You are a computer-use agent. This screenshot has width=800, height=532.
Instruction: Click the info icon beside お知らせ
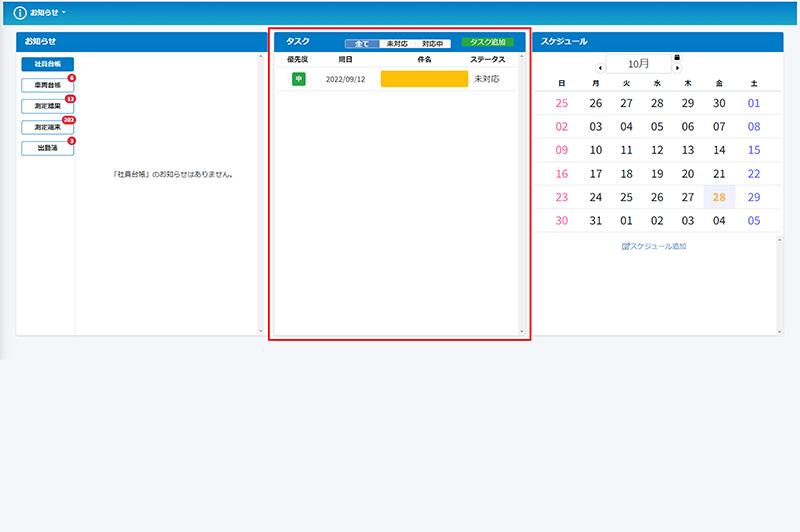[x=20, y=12]
